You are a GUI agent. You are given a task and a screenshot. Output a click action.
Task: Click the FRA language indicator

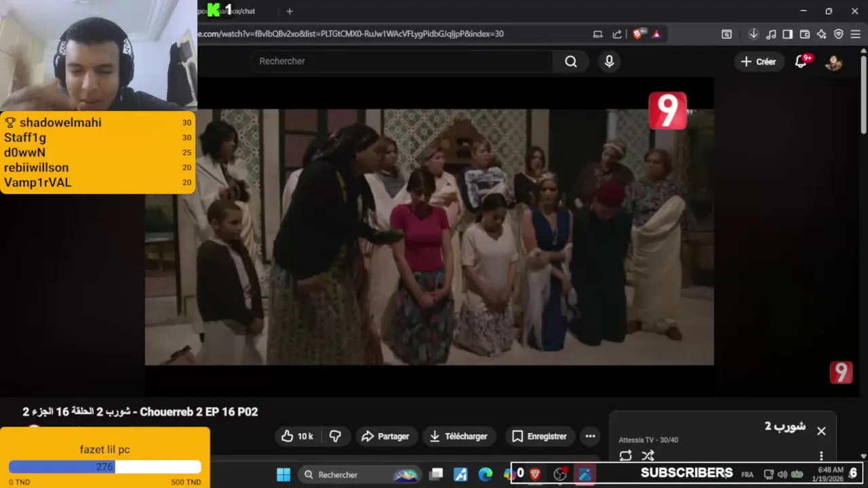tap(747, 474)
